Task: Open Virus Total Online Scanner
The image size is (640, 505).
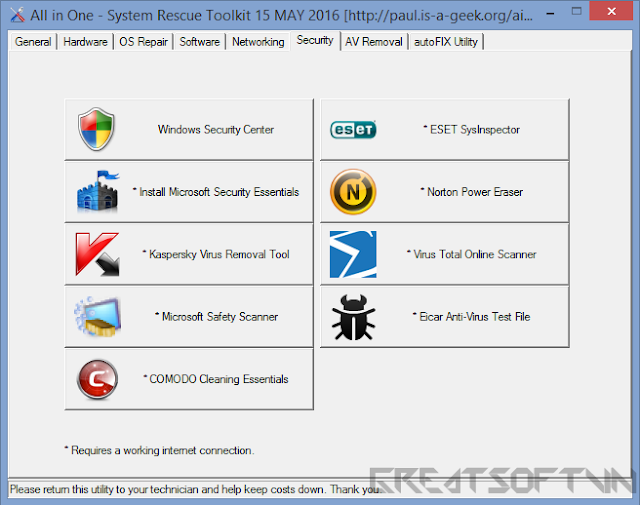Action: click(445, 254)
